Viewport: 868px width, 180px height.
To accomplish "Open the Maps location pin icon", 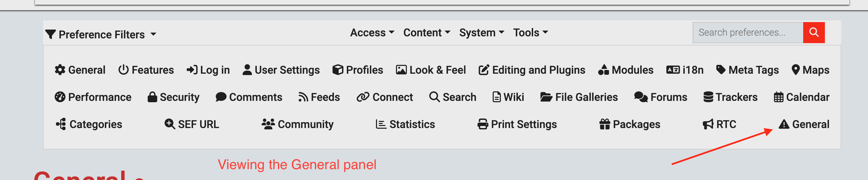I will tap(796, 70).
